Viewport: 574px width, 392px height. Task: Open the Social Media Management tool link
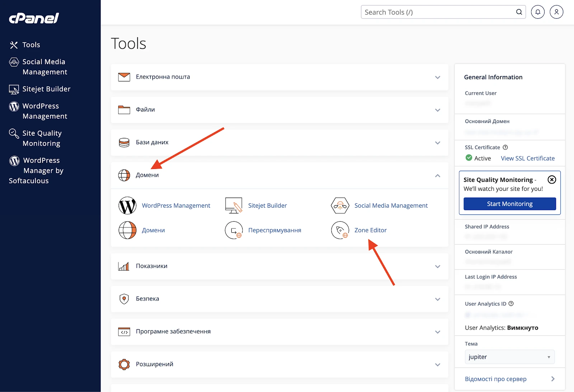[x=391, y=206]
